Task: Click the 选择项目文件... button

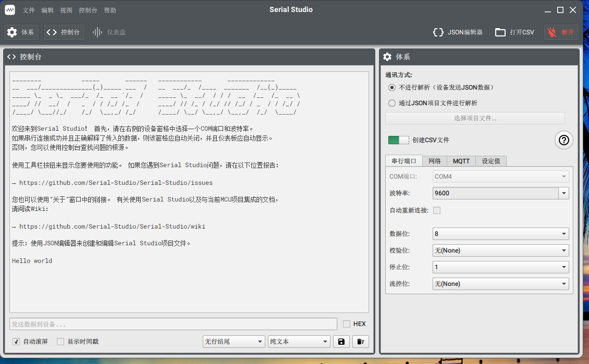Action: coord(475,118)
